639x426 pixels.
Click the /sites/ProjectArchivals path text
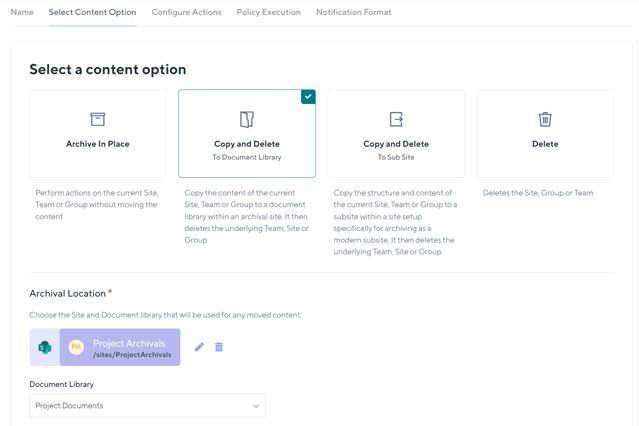tap(132, 355)
